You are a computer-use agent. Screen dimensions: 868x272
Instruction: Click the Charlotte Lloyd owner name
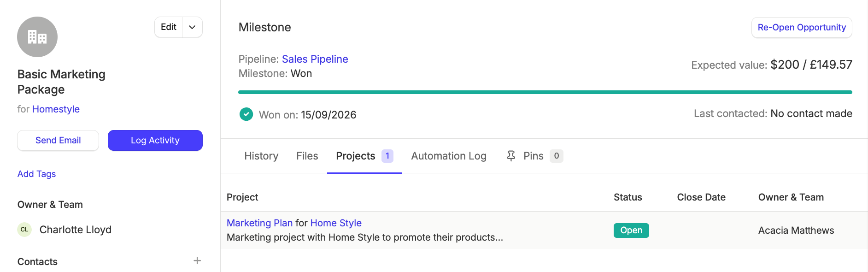coord(76,230)
